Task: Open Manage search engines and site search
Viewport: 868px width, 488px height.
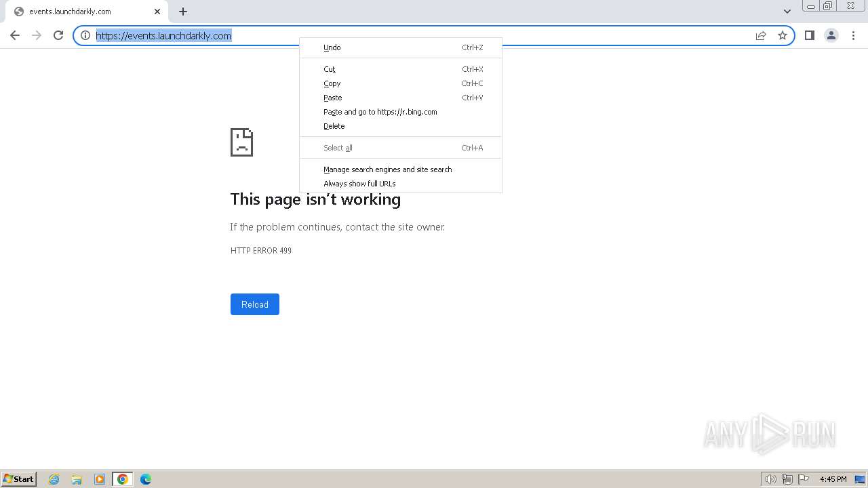Action: (401, 169)
